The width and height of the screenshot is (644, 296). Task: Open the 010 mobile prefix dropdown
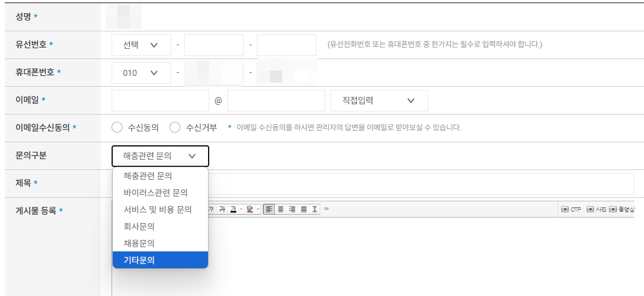[141, 73]
